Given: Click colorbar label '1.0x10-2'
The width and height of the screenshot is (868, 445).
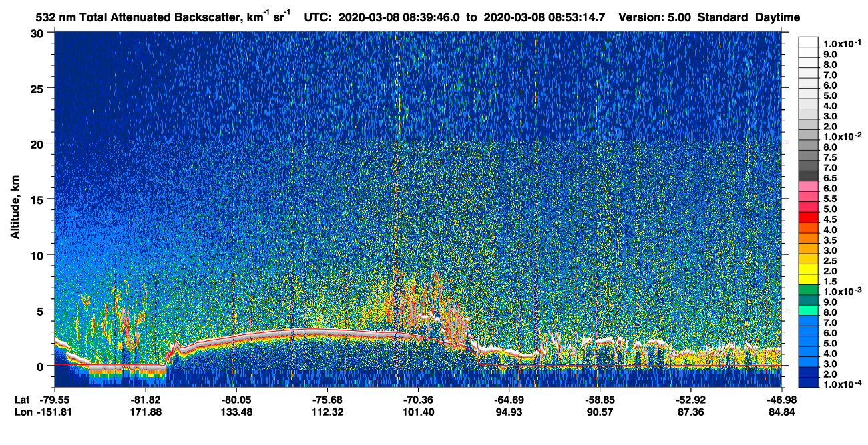Looking at the screenshot, I should [x=841, y=136].
